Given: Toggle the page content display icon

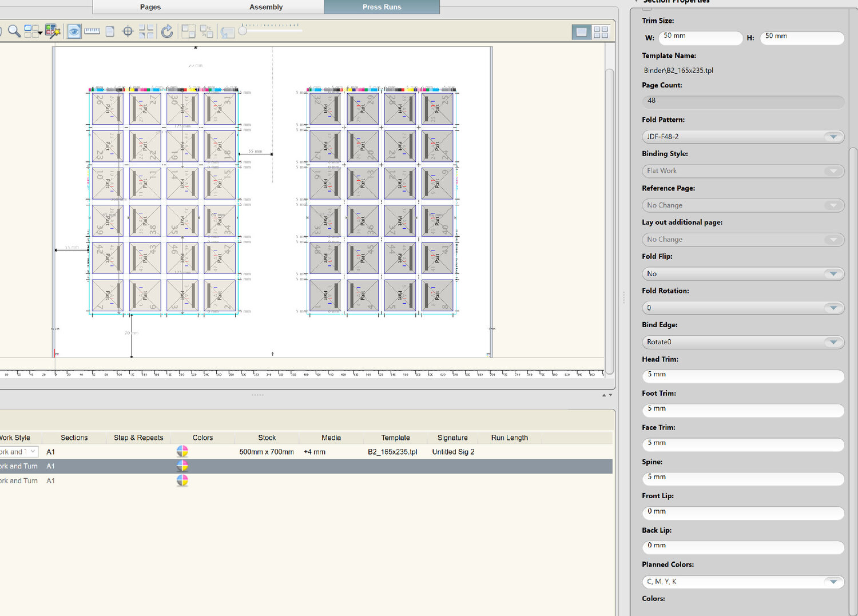Looking at the screenshot, I should 110,31.
